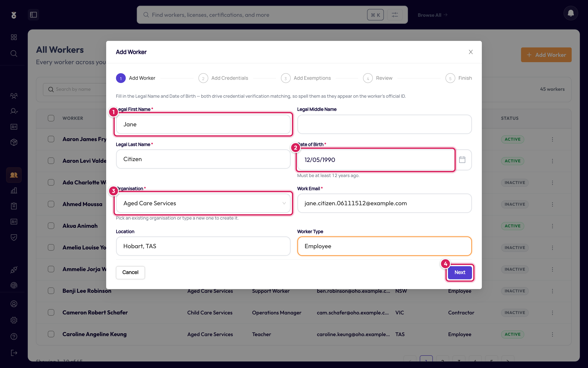The height and width of the screenshot is (368, 588).
Task: Go to step 3 Add Exemptions
Action: click(x=306, y=78)
